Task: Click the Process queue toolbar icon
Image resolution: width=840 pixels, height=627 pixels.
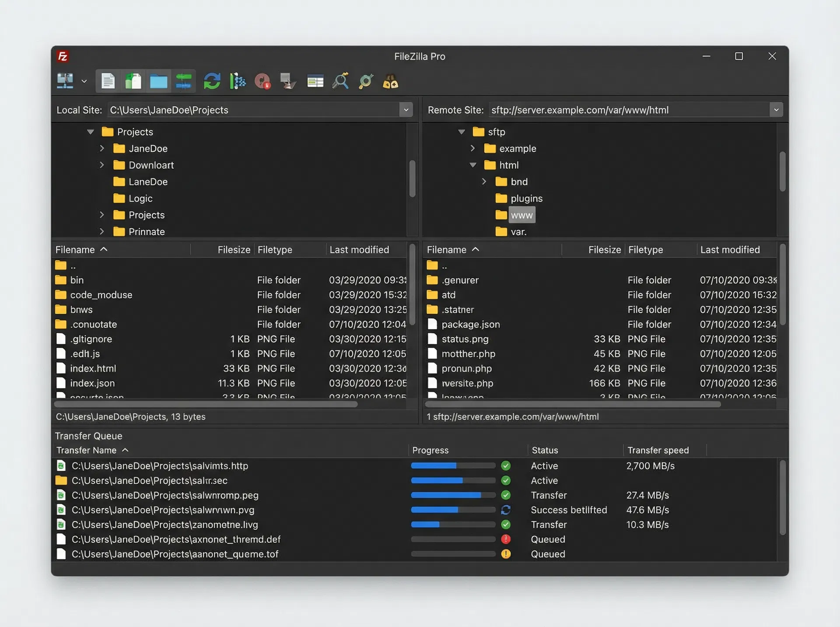Action: pos(238,81)
